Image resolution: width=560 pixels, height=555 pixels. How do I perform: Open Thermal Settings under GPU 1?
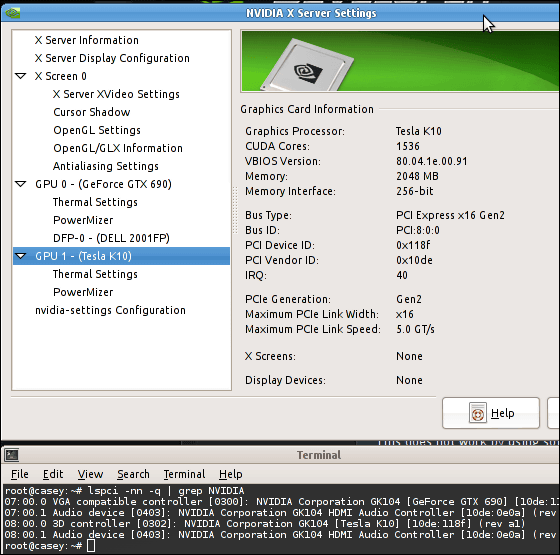[95, 274]
